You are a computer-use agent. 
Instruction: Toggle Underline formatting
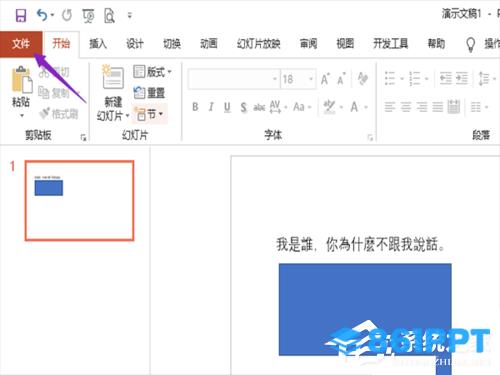pos(227,107)
